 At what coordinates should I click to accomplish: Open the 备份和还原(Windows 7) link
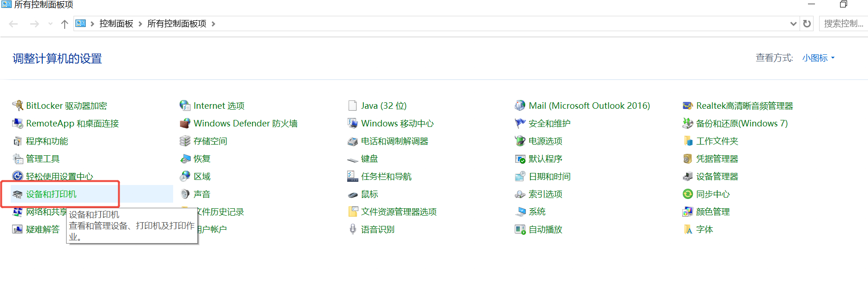click(742, 123)
